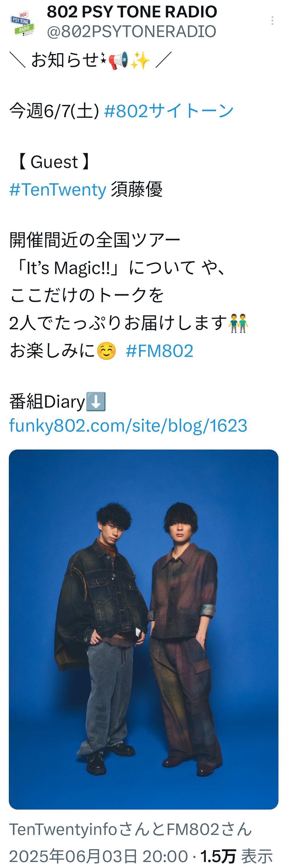The height and width of the screenshot is (868, 287).
Task: Tap the down arrow emoji beside 番組Diary
Action: (x=96, y=401)
